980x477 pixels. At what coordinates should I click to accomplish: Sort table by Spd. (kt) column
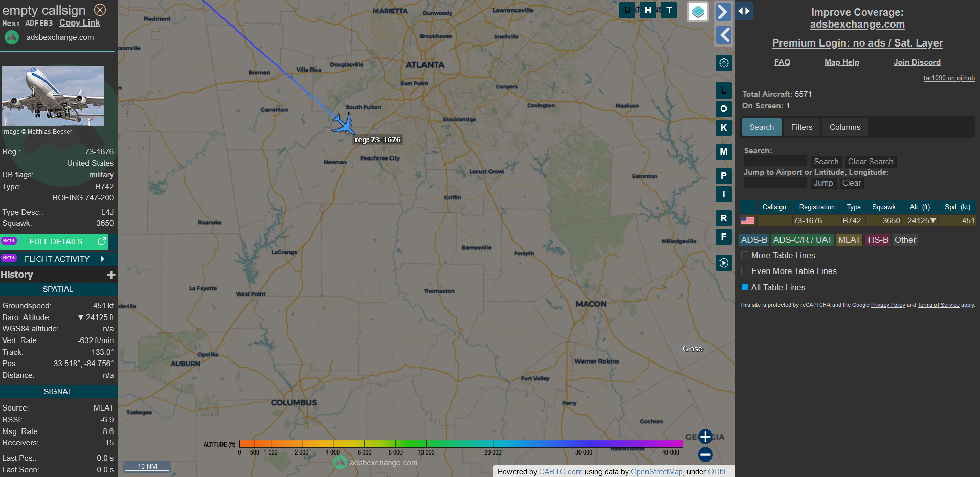point(957,207)
